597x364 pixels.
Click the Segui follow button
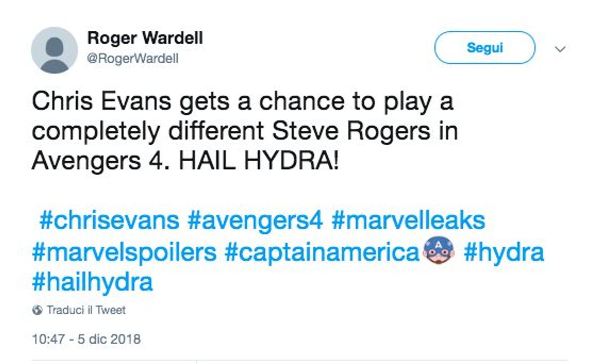coord(485,48)
